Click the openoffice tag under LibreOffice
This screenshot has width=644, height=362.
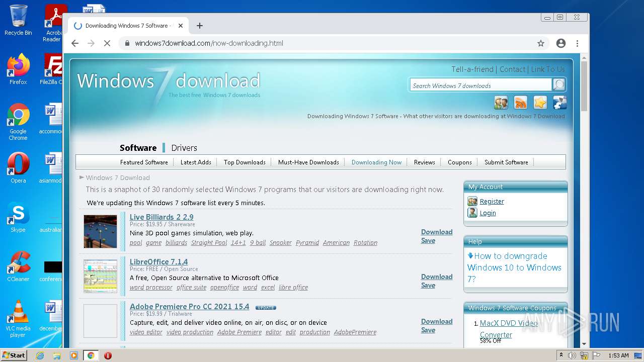pos(224,288)
